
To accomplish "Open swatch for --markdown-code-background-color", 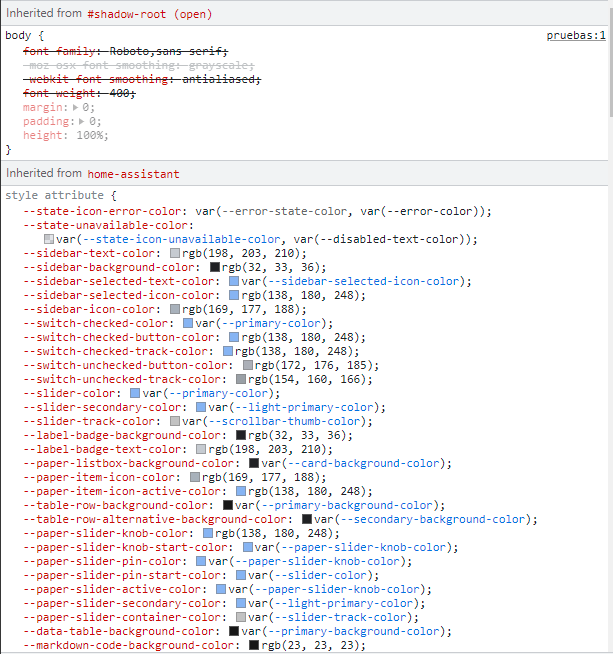I will click(255, 646).
